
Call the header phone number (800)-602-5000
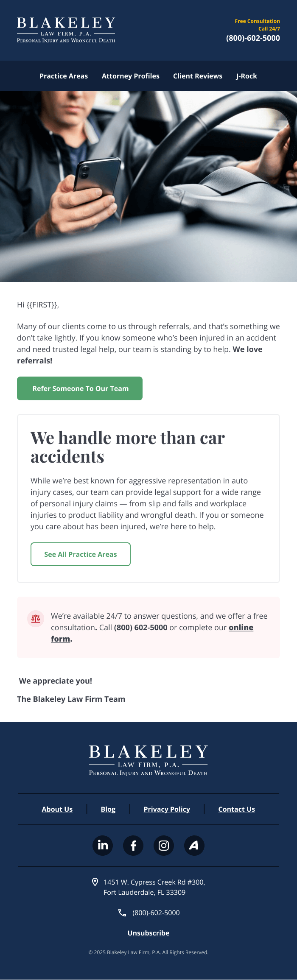pos(253,38)
